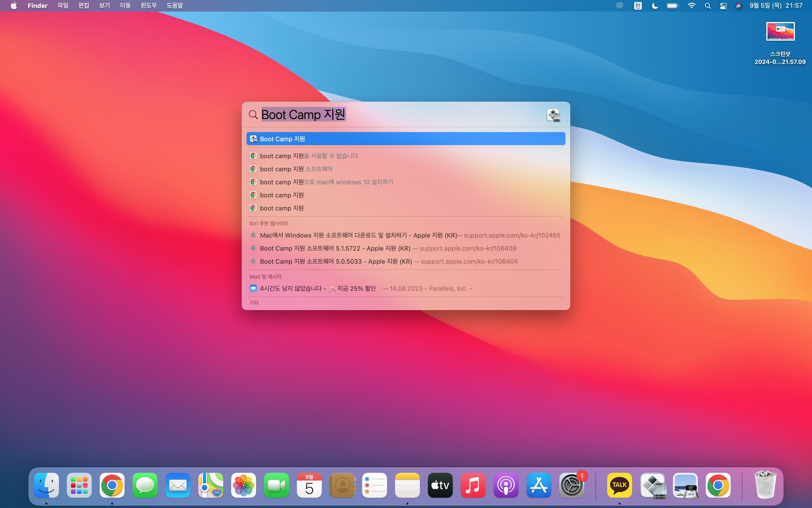Launch FaceTime from the Dock
Screen dimensions: 812x508
(x=276, y=485)
